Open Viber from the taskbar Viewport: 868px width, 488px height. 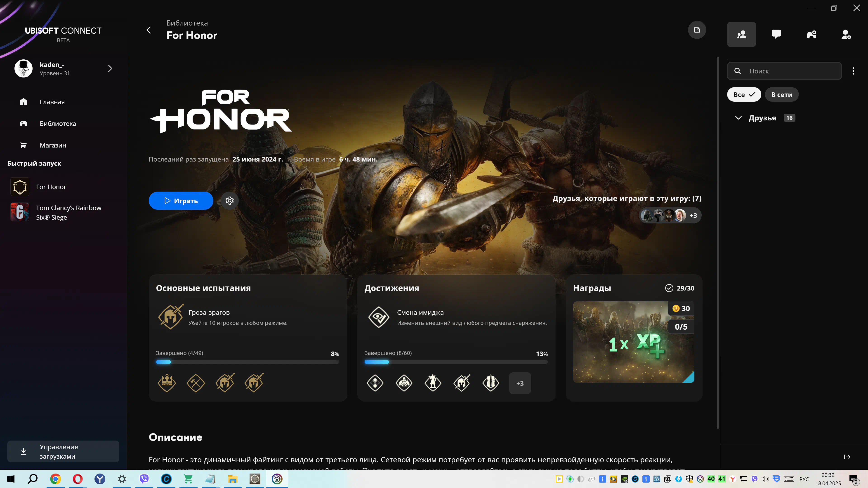144,479
